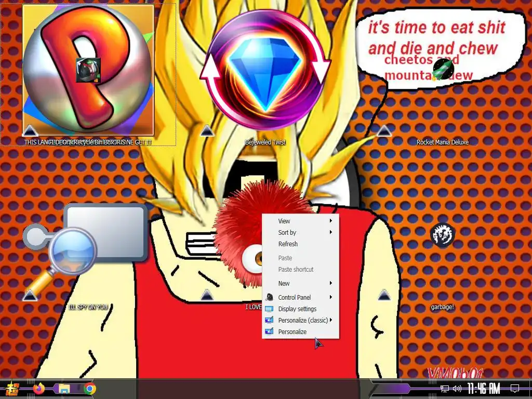Select the small dark icon overlapping the P orb

88,70
